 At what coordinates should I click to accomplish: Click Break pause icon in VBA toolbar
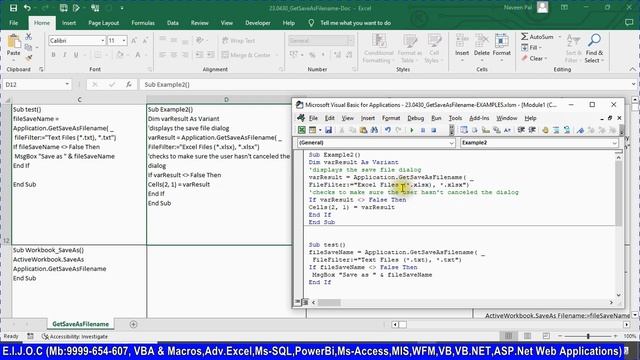423,130
